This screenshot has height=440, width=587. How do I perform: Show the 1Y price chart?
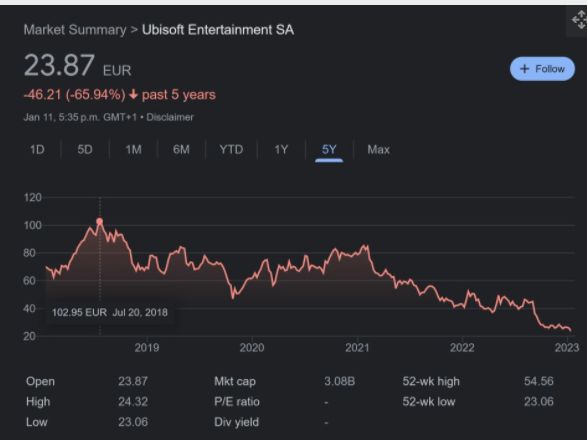(281, 150)
